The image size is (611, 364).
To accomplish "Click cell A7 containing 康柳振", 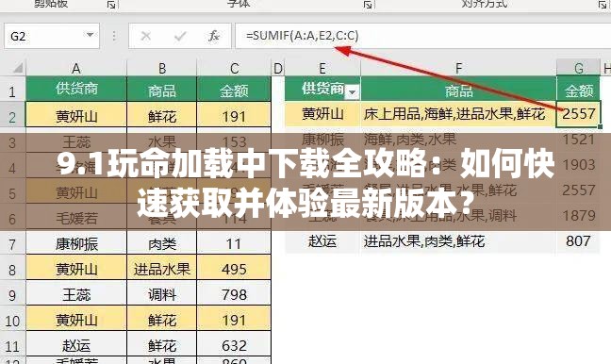I will [x=76, y=243].
